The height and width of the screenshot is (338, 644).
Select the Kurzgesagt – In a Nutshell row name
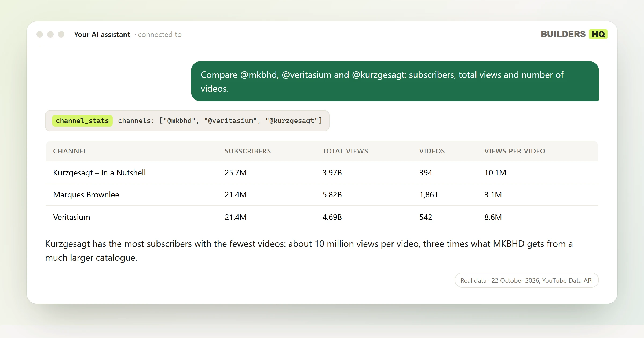click(x=99, y=173)
